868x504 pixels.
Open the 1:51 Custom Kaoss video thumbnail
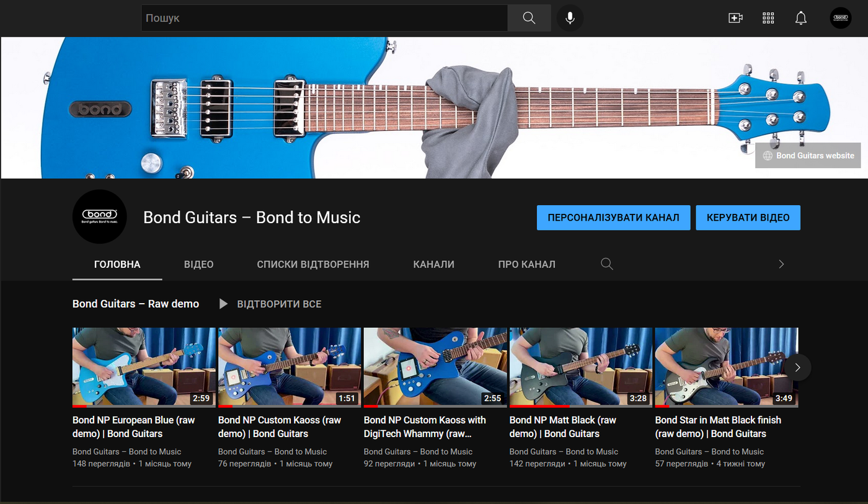[x=290, y=367]
